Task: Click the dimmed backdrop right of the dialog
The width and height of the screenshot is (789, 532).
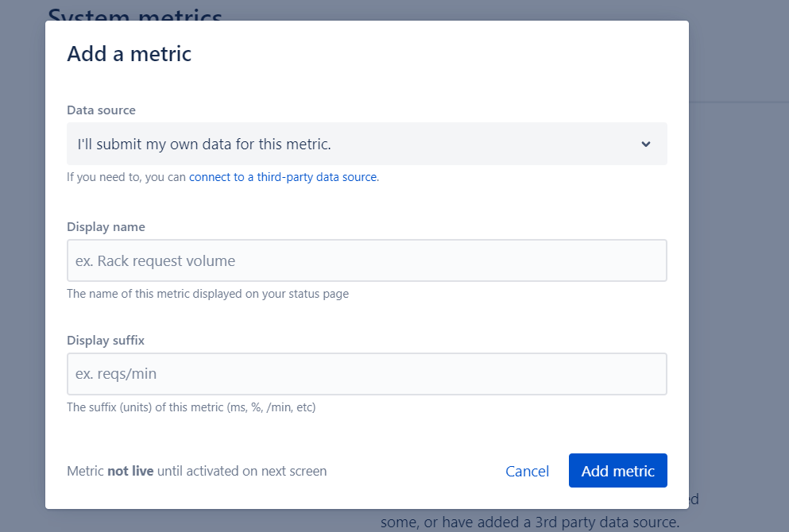Action: pyautogui.click(x=739, y=278)
